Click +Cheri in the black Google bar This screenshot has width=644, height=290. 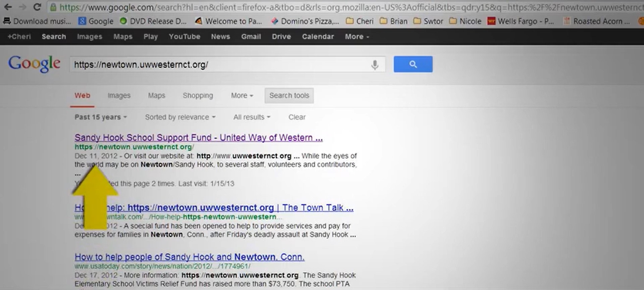click(19, 37)
